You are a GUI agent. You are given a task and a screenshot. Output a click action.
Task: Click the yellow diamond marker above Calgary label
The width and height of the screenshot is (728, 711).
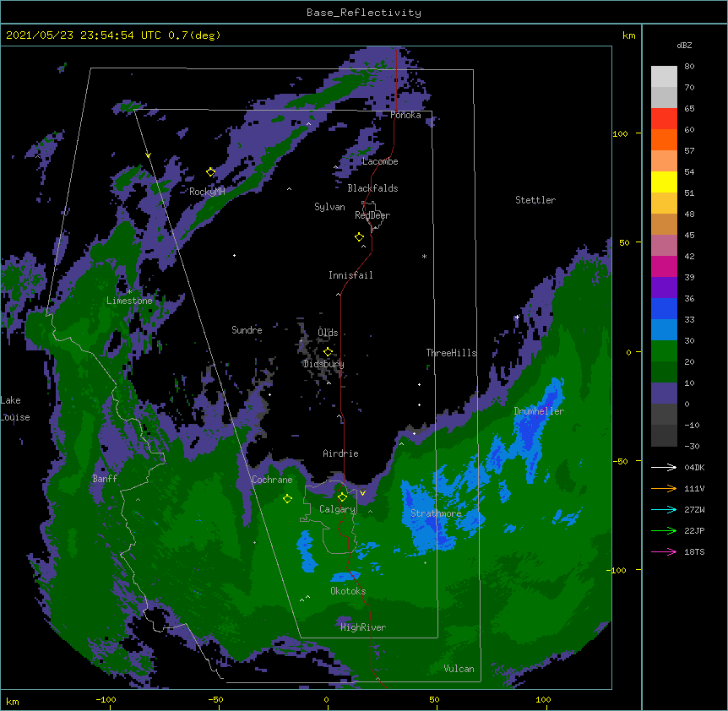point(342,497)
